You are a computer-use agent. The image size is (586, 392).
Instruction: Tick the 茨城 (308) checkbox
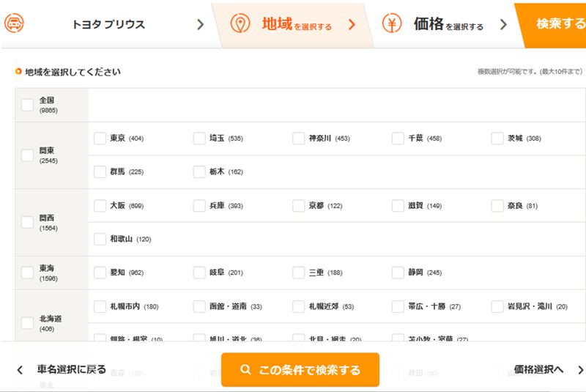[x=497, y=138]
